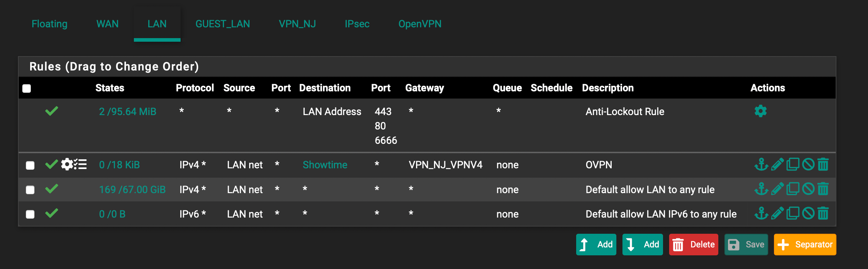
Task: Add a Separator to the rules
Action: pos(805,245)
